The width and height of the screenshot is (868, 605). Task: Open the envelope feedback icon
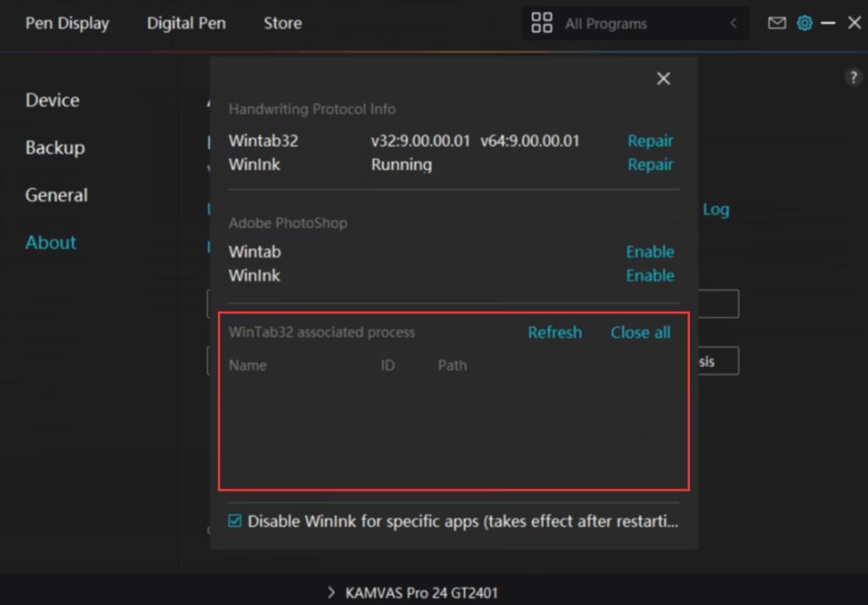click(776, 23)
